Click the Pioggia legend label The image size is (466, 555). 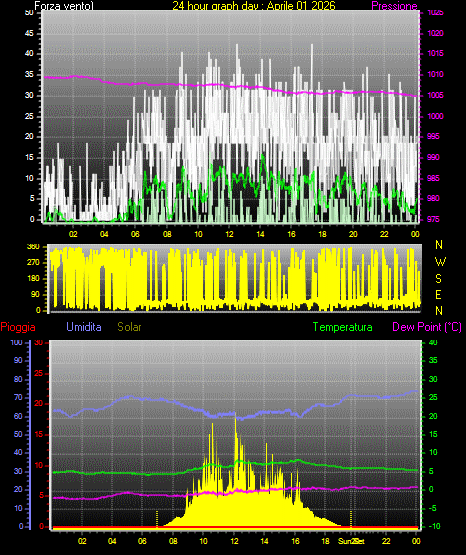18,327
